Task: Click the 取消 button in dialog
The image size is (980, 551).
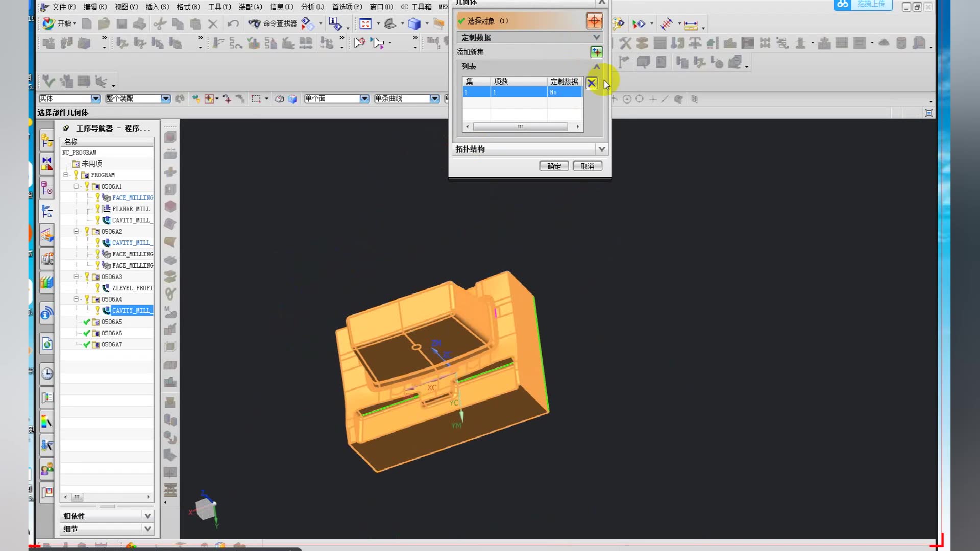Action: 587,166
